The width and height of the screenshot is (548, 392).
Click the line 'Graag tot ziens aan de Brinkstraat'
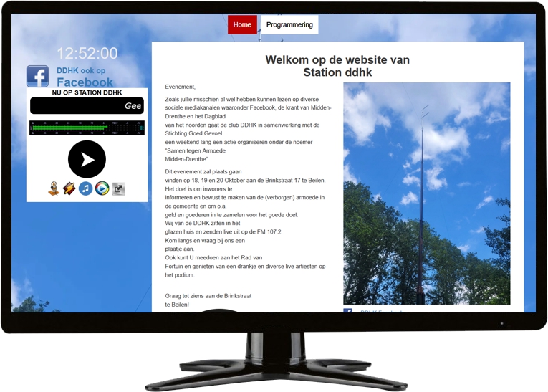tap(208, 296)
